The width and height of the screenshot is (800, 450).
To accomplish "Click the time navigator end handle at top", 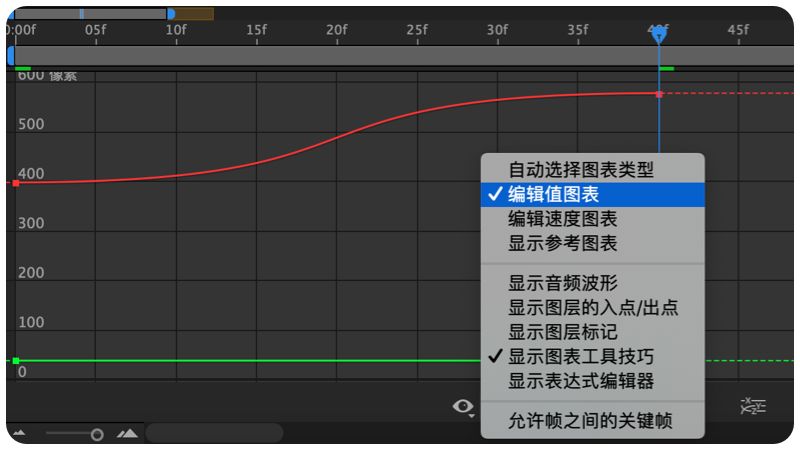I will click(x=171, y=14).
